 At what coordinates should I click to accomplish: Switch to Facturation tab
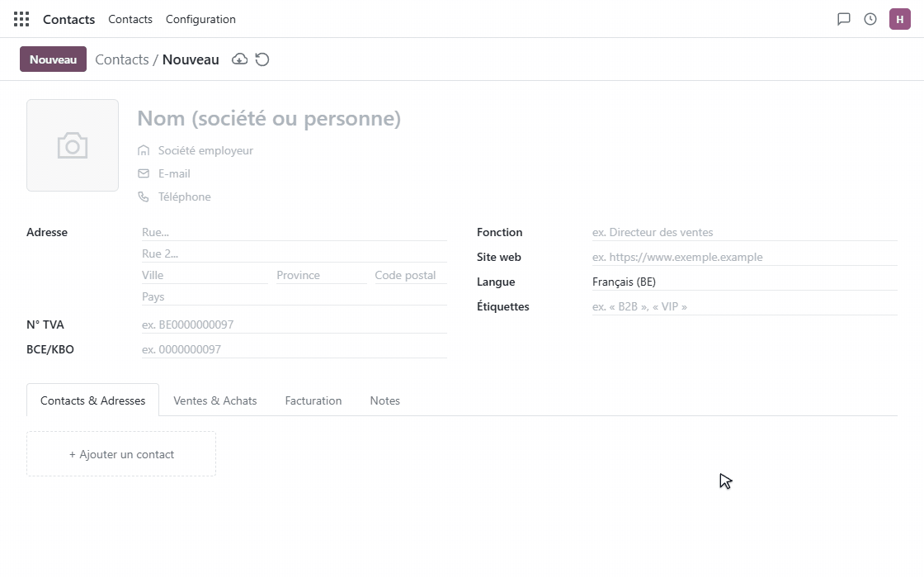point(313,400)
